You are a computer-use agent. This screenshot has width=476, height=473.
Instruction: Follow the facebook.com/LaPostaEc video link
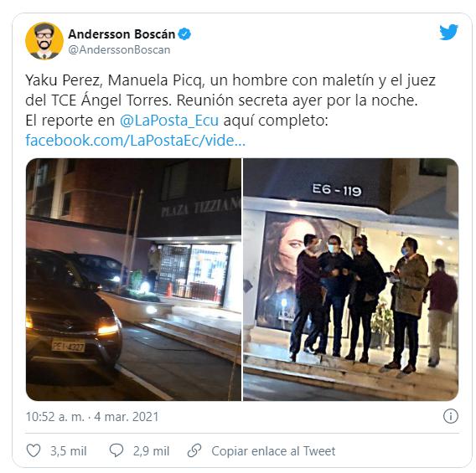click(x=136, y=141)
